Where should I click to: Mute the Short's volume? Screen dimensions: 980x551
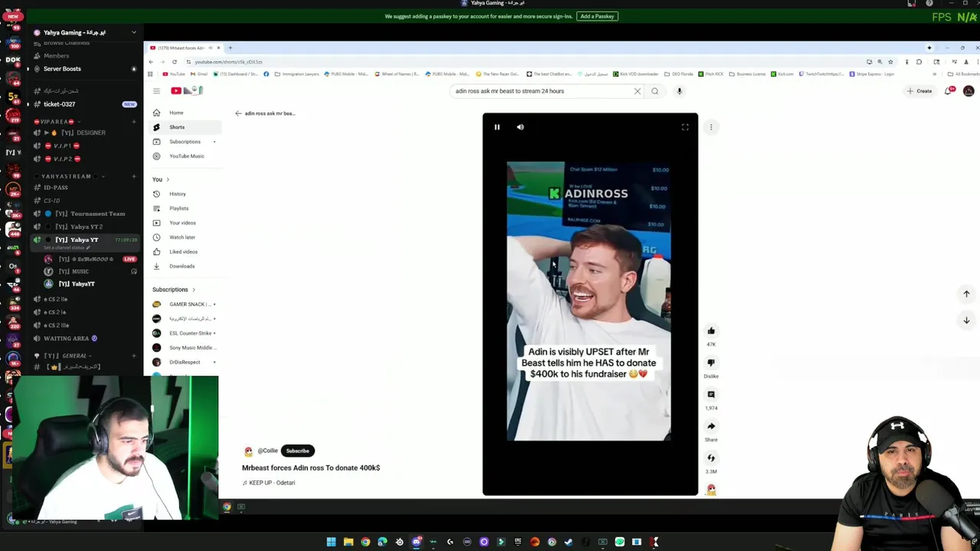coord(520,127)
